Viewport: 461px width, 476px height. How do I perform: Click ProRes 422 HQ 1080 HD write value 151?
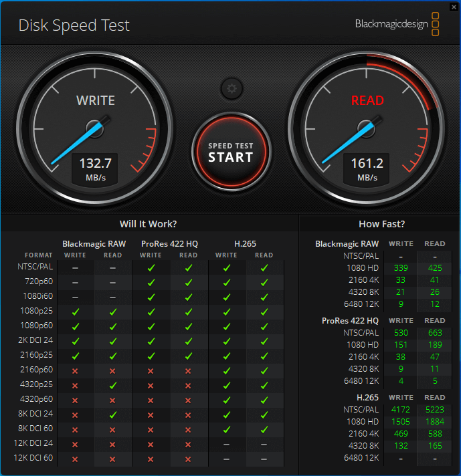(401, 345)
